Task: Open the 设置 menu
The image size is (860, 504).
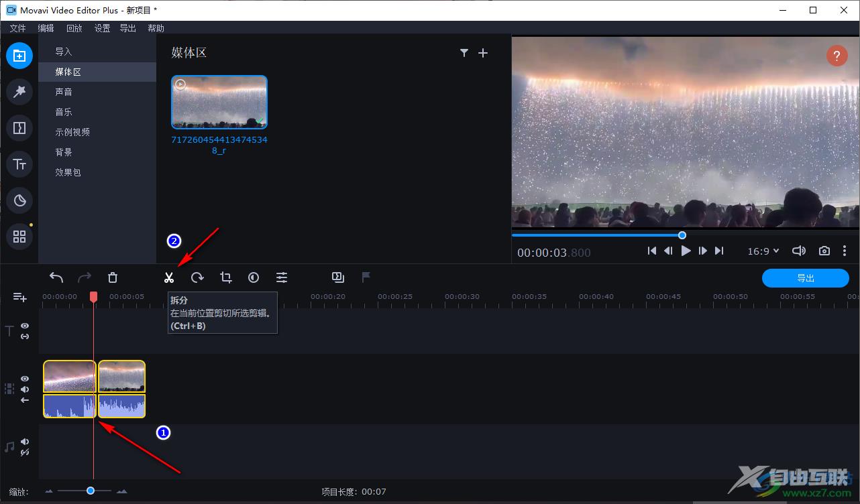Action: [102, 28]
